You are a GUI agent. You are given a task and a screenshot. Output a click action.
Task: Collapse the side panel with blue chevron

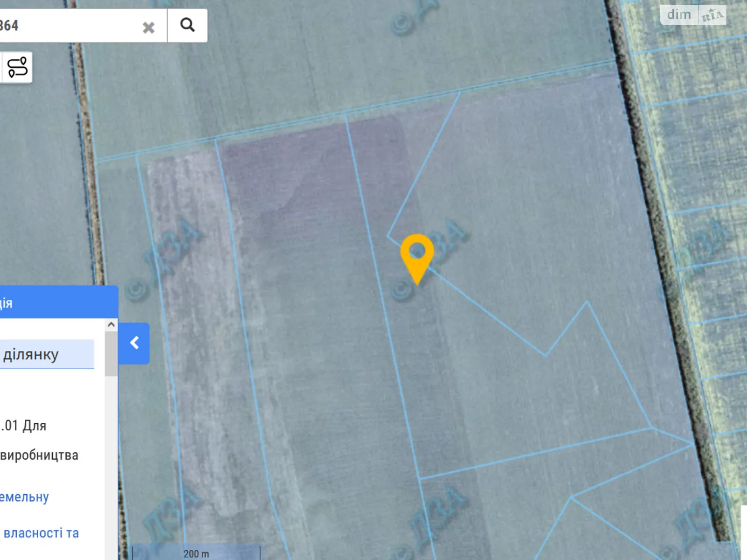[134, 343]
